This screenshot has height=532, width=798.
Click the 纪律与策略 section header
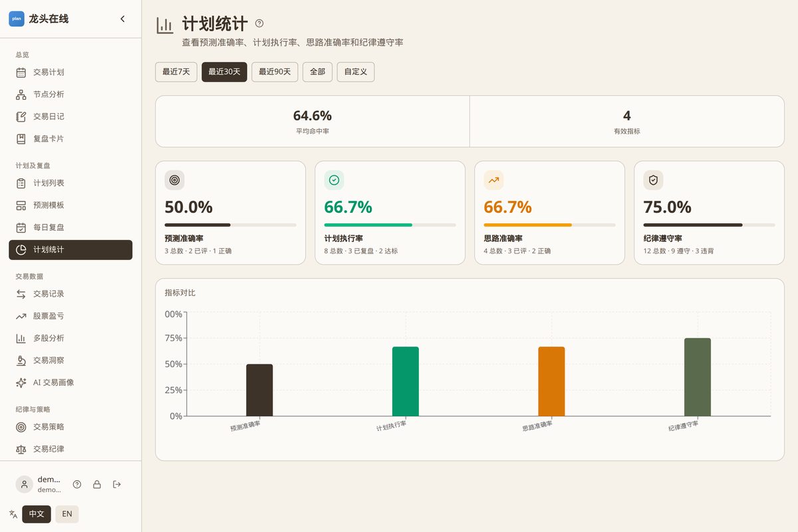click(33, 409)
